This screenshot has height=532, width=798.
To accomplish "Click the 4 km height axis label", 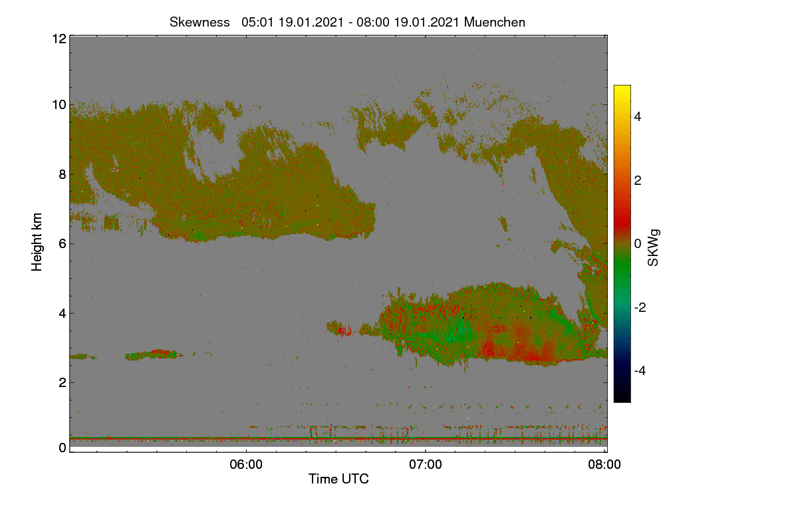I will 63,313.
